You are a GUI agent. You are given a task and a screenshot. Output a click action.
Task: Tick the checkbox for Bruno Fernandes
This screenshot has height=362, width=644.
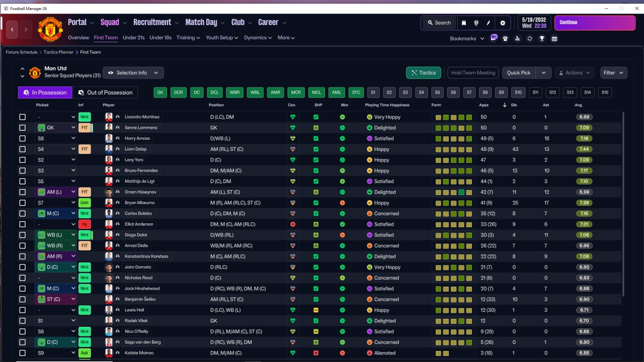(x=22, y=170)
